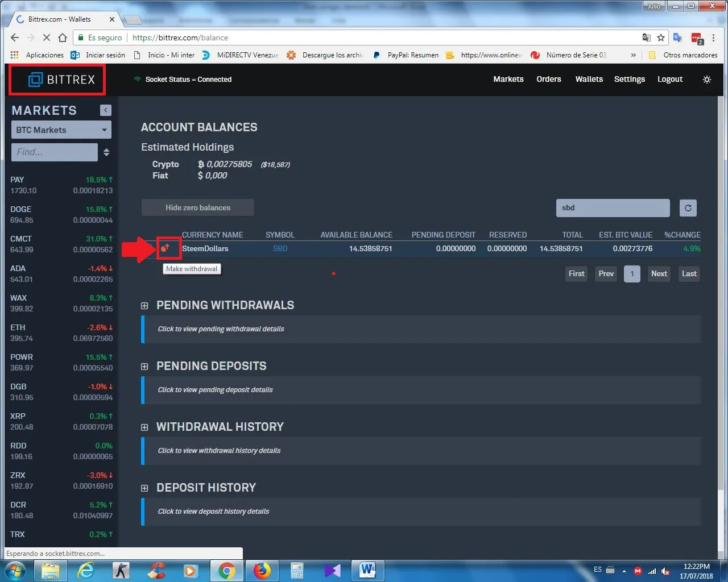
Task: Select page 1 in pagination
Action: point(632,274)
